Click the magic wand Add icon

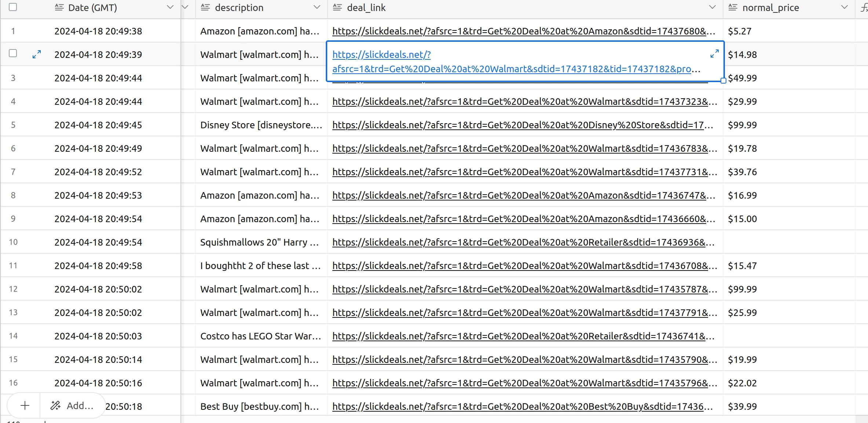click(x=55, y=405)
